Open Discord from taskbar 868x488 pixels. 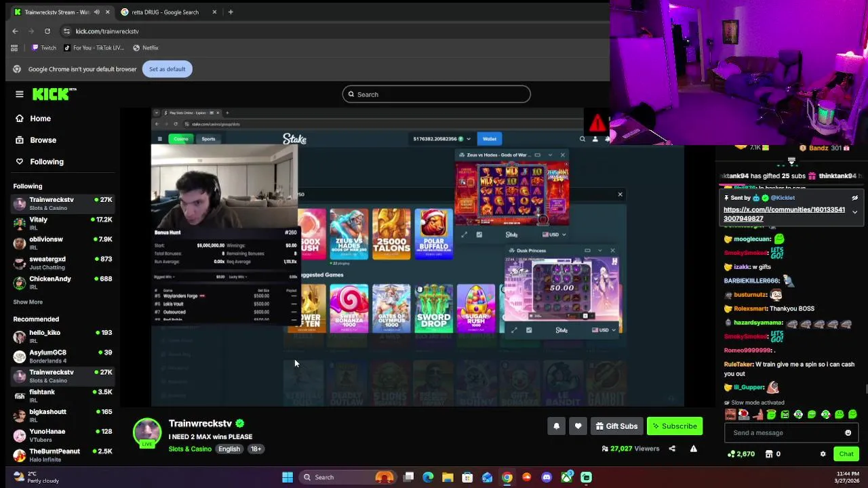click(x=547, y=478)
